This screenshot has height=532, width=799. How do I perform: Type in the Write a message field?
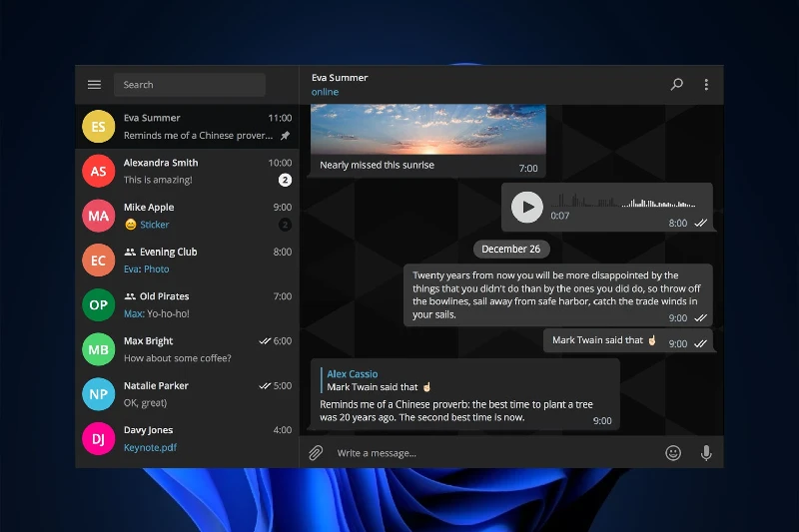[x=489, y=453]
